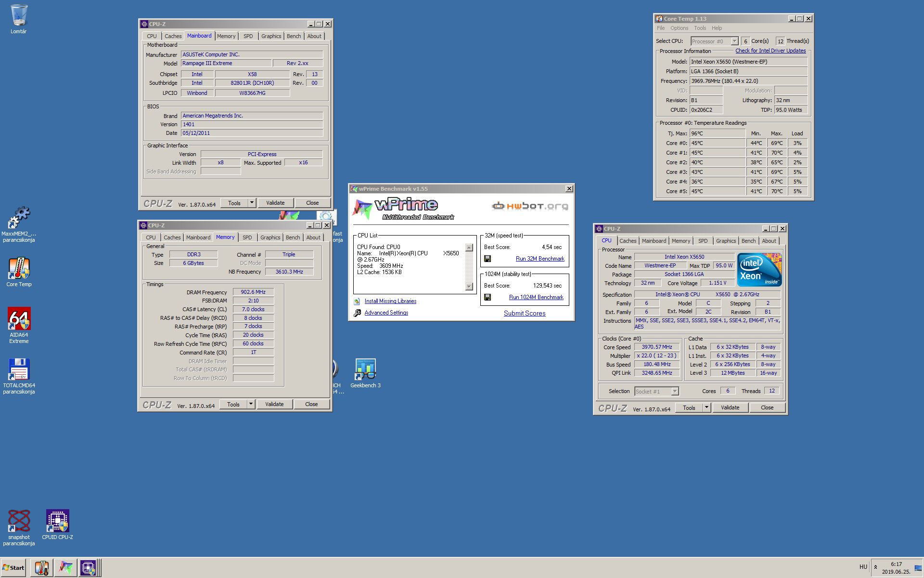Switch to the SPD tab in Memory CPU-Z window

(247, 237)
